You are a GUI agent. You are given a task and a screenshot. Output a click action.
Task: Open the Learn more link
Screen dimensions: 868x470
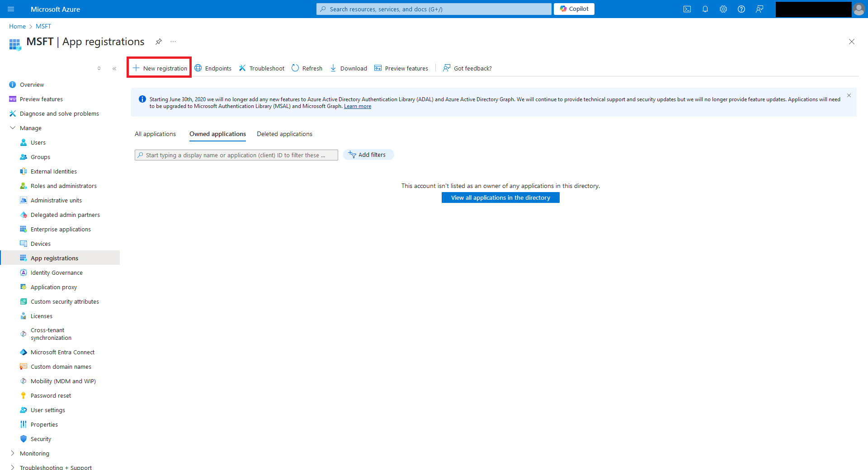click(x=357, y=107)
